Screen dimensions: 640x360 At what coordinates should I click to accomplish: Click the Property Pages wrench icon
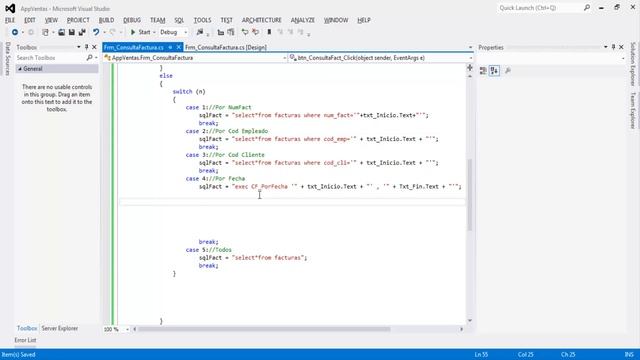tap(508, 71)
